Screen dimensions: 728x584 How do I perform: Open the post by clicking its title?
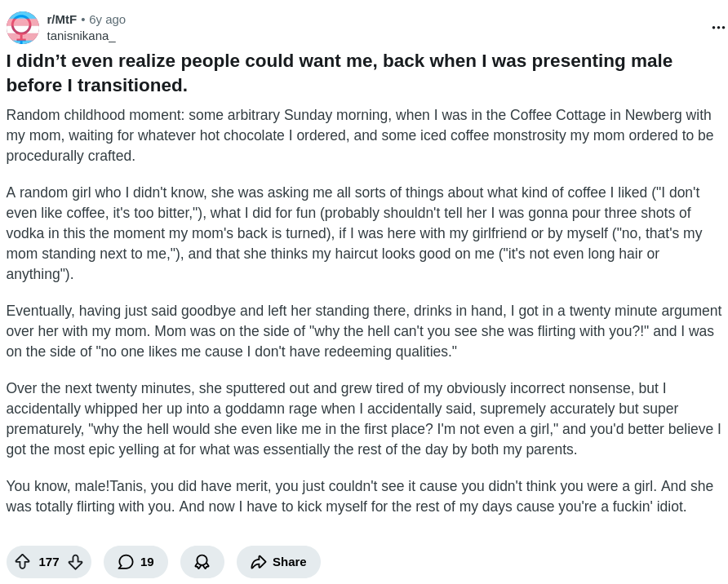[x=339, y=73]
